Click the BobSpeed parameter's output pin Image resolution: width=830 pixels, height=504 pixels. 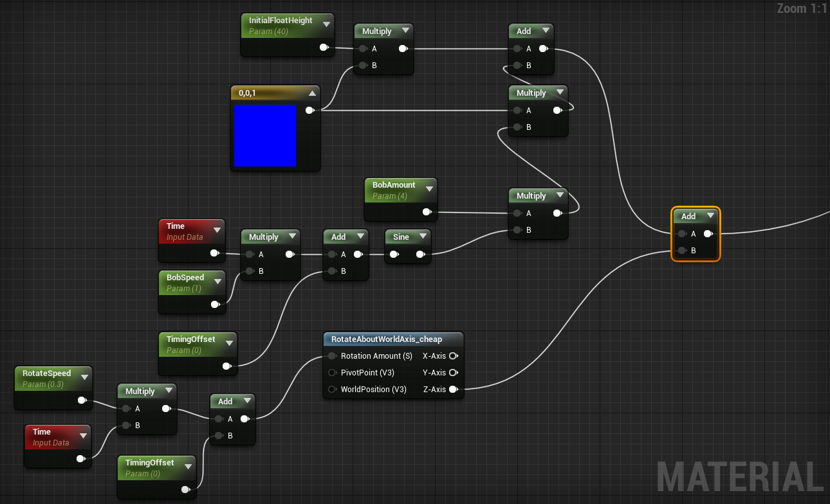click(214, 304)
